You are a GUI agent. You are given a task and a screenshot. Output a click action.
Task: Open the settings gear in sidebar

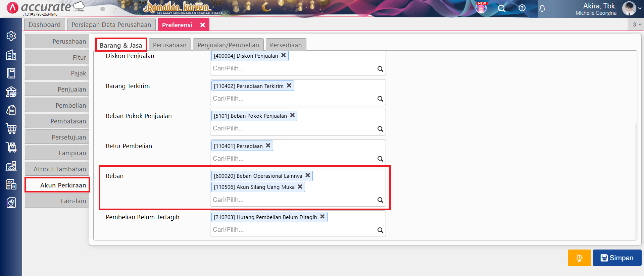coord(11,36)
